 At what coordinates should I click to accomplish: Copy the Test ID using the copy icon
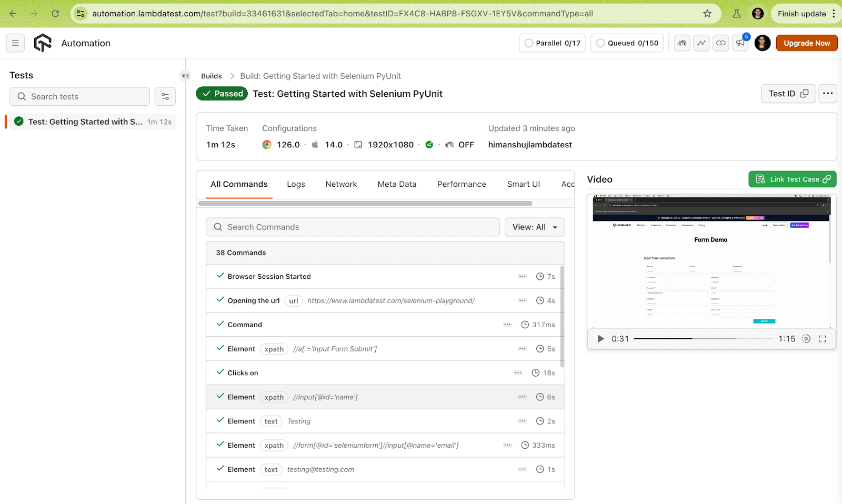pyautogui.click(x=804, y=93)
